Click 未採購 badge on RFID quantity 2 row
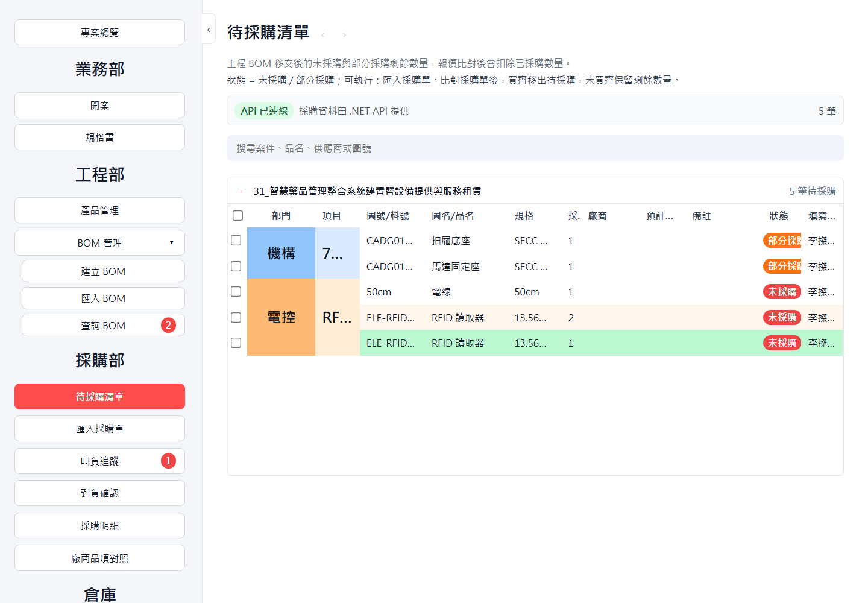The height and width of the screenshot is (603, 868). (782, 317)
